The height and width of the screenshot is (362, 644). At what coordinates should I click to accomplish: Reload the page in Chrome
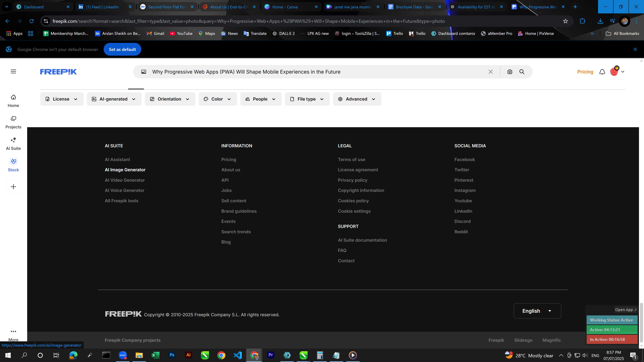32,21
